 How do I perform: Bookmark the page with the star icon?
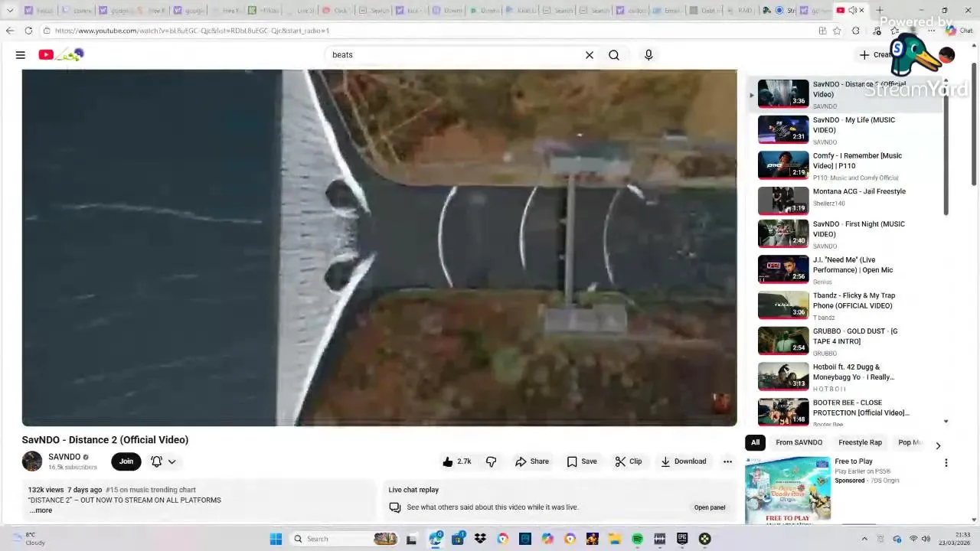coord(837,31)
